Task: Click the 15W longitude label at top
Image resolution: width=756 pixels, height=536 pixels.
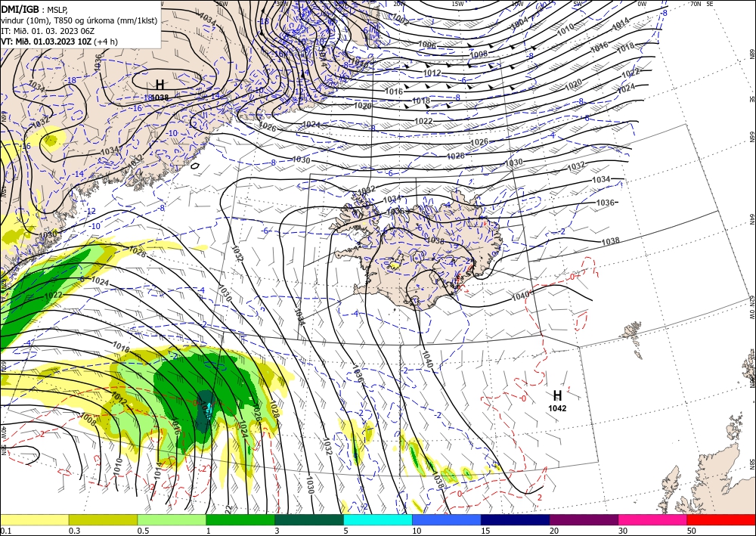Action: (458, 4)
